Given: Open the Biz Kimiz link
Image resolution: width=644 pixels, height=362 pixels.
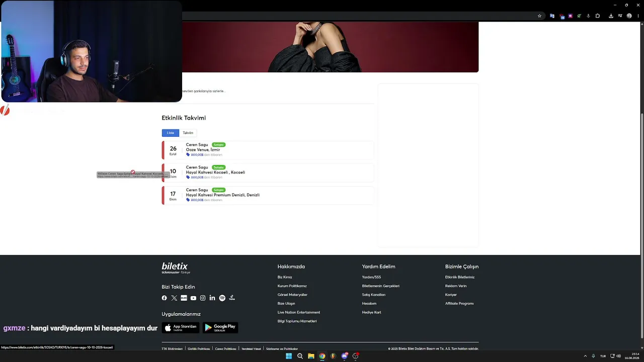Looking at the screenshot, I should [285, 277].
